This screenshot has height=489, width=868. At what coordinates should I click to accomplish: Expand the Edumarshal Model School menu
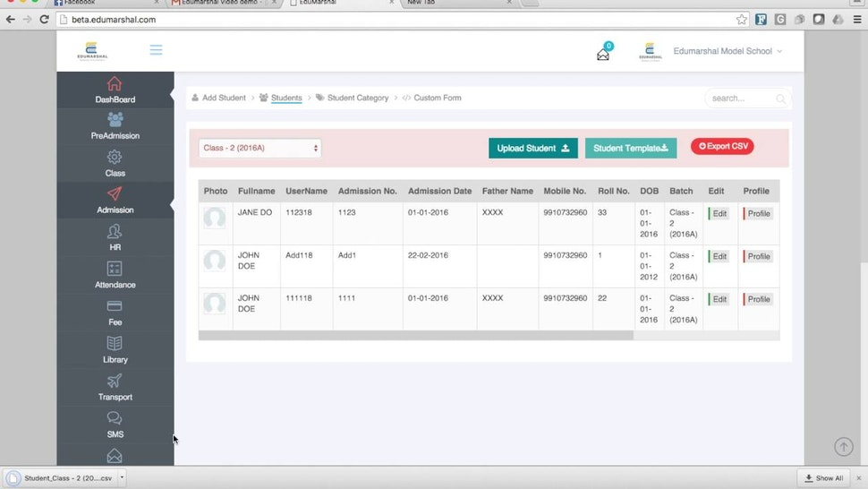click(727, 51)
